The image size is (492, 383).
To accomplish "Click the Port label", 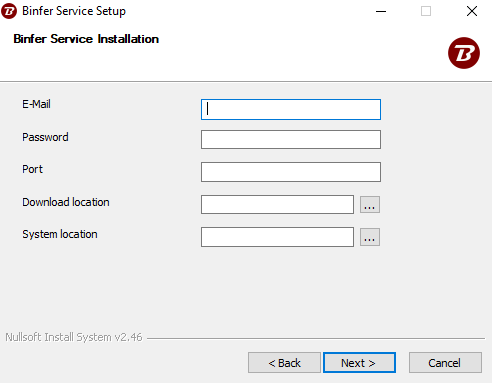I will (32, 169).
